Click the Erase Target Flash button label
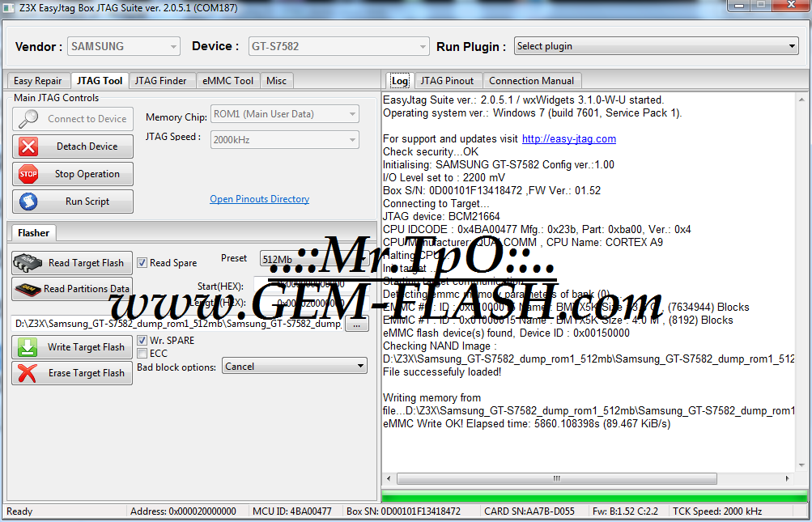The image size is (812, 522). coord(87,373)
